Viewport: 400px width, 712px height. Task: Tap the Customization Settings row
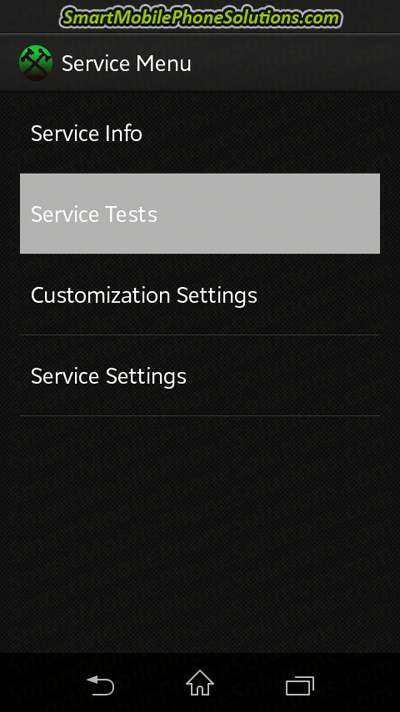(x=200, y=295)
